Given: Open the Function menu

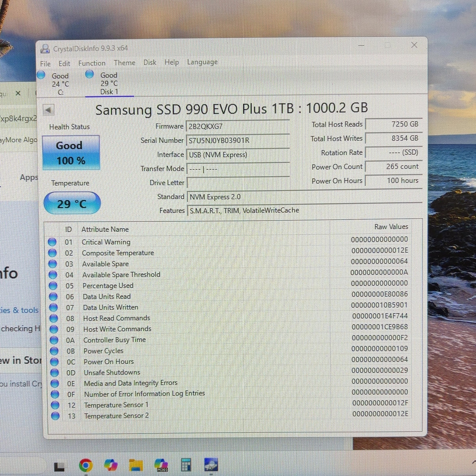Looking at the screenshot, I should pyautogui.click(x=92, y=63).
